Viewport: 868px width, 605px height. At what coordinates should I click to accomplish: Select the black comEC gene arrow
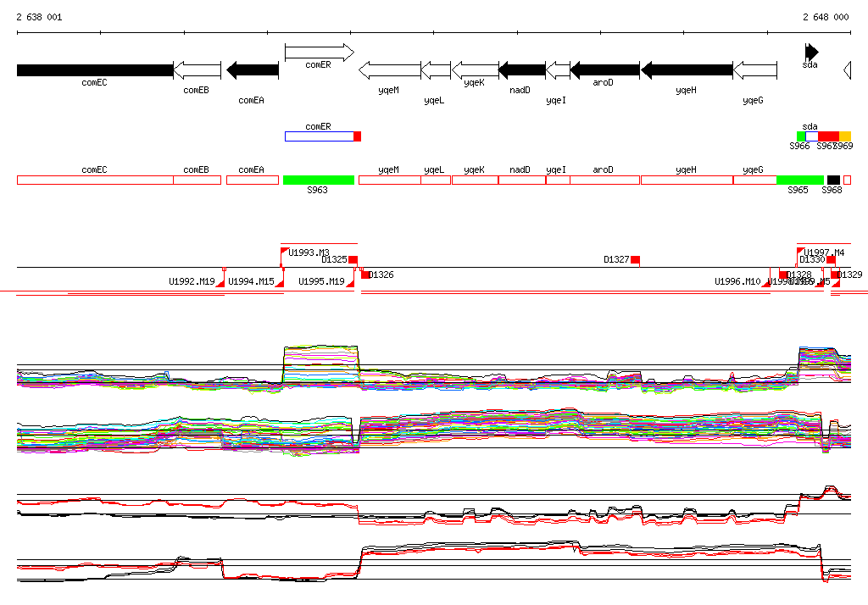[x=95, y=70]
